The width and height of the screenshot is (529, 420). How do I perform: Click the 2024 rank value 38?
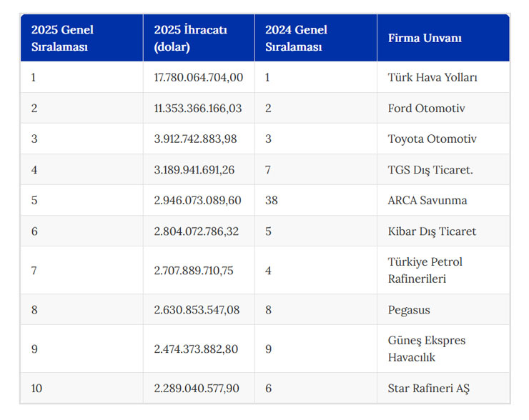[x=271, y=200]
